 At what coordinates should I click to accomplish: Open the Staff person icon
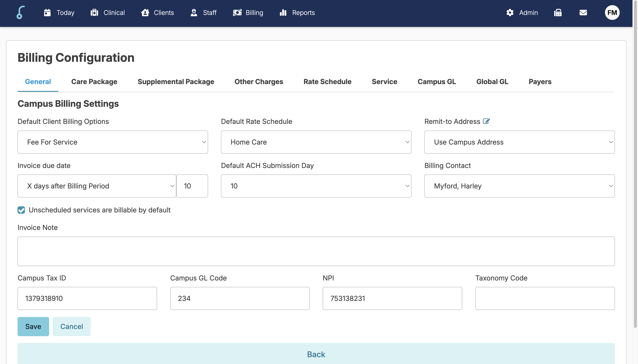pyautogui.click(x=194, y=13)
